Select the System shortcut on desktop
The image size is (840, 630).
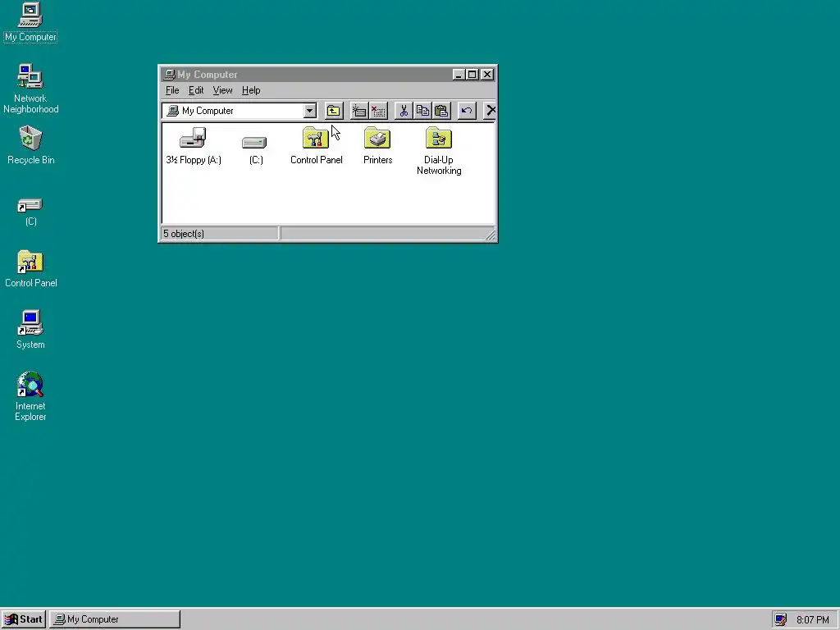[x=30, y=330]
